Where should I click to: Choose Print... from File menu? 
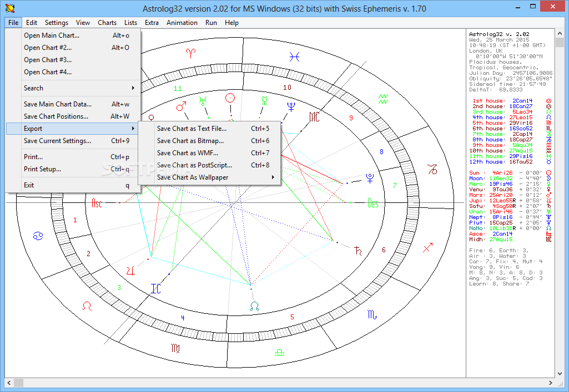[x=73, y=156]
